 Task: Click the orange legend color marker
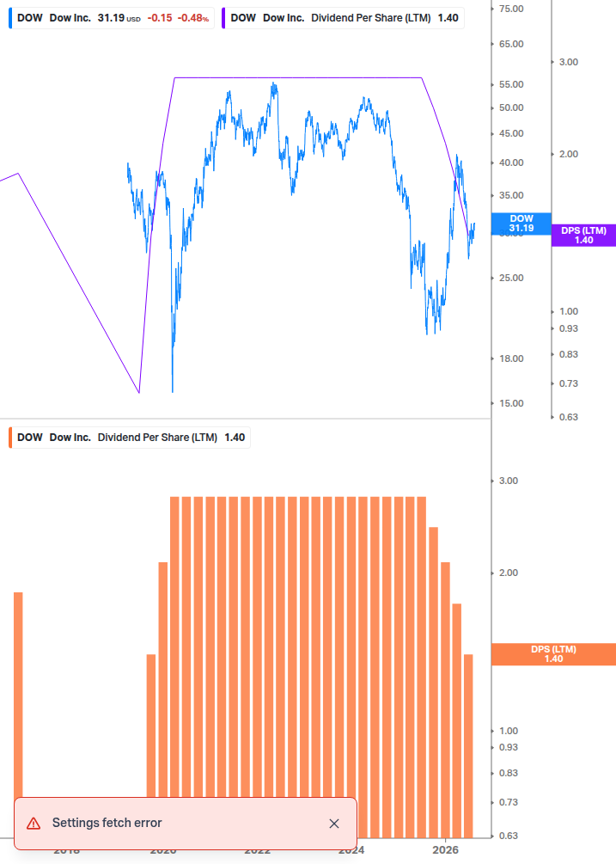click(x=10, y=438)
